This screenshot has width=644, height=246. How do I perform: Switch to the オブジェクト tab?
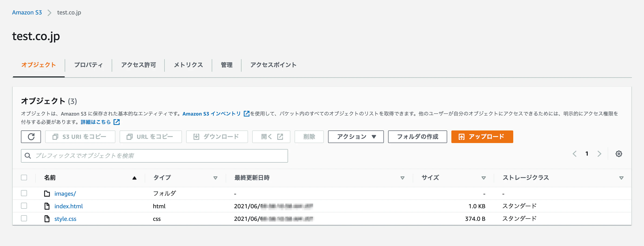coord(38,65)
